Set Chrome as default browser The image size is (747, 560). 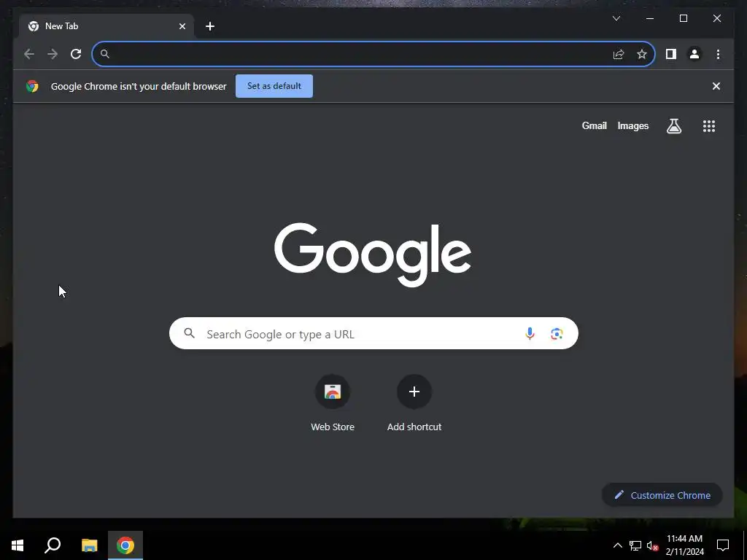[x=274, y=86]
